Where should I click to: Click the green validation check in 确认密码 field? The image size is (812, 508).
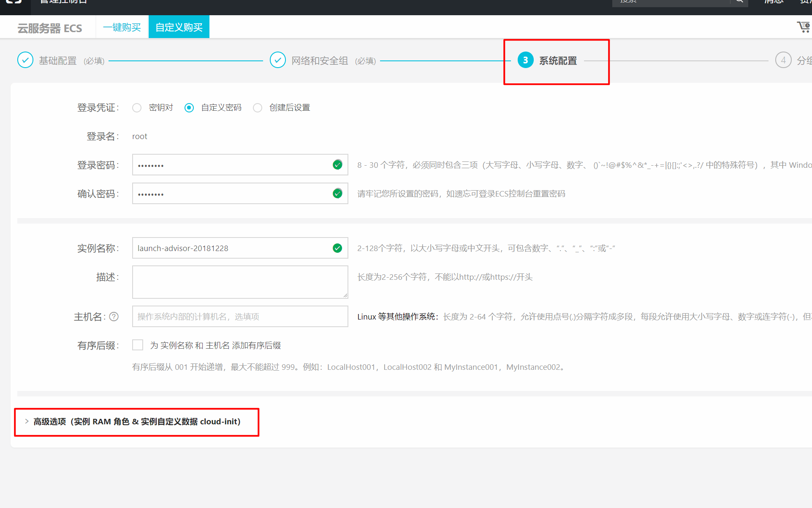click(x=337, y=194)
